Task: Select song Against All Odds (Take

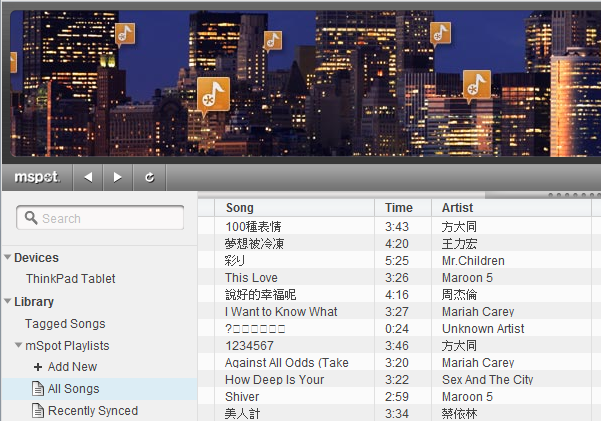Action: click(287, 362)
